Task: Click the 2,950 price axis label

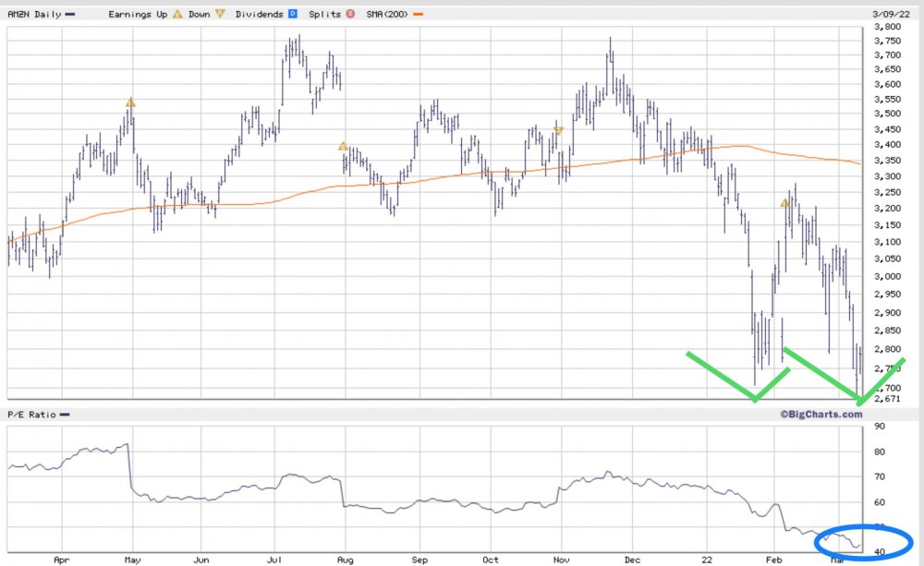Action: (x=887, y=294)
